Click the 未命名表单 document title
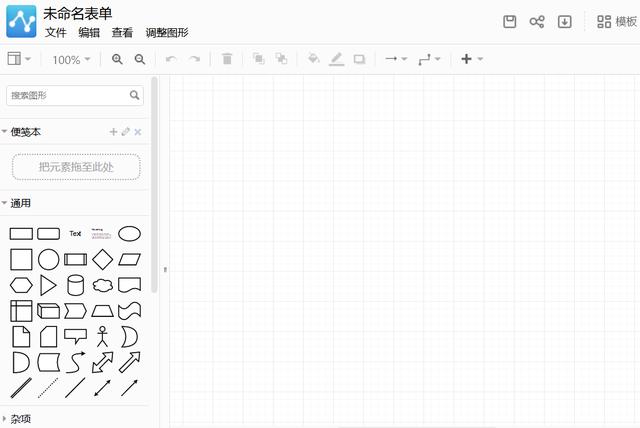Screen dimensions: 640x428 78,13
